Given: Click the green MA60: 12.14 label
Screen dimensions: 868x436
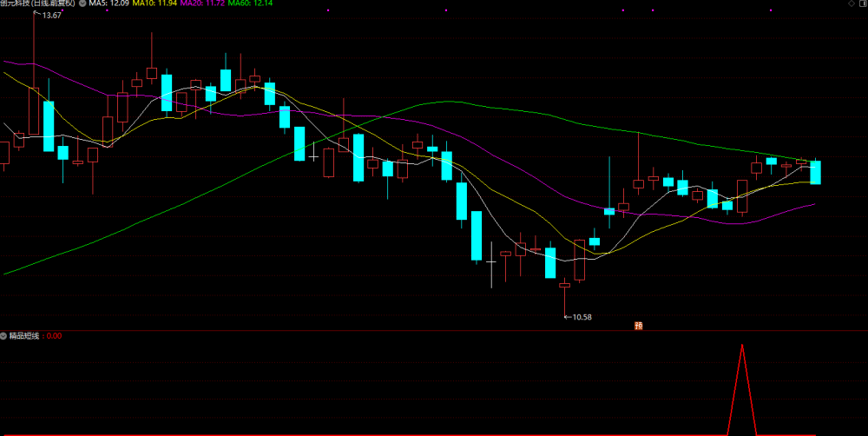Looking at the screenshot, I should click(x=250, y=3).
